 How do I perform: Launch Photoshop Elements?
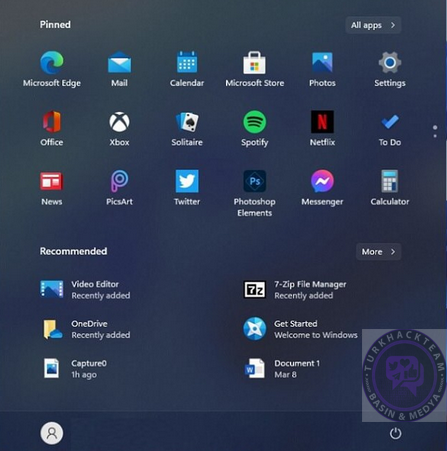(254, 193)
